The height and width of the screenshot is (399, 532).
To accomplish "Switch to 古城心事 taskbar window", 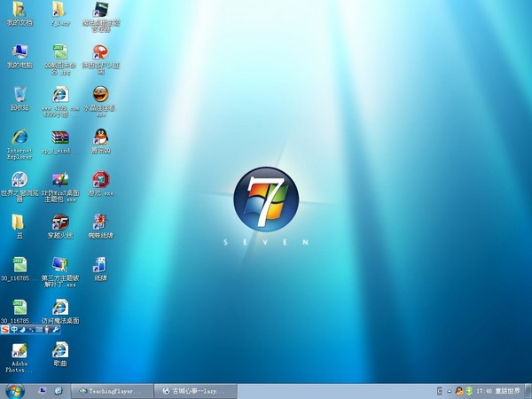I will [x=197, y=390].
